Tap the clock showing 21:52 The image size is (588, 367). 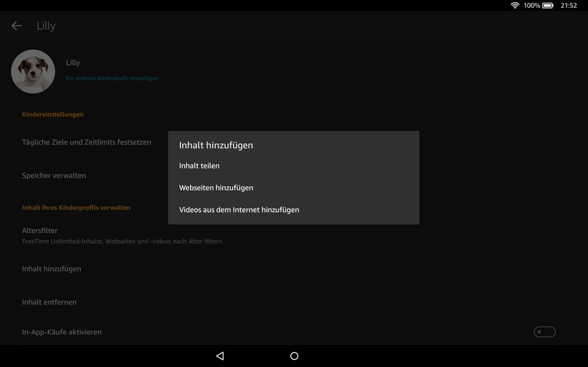[569, 6]
